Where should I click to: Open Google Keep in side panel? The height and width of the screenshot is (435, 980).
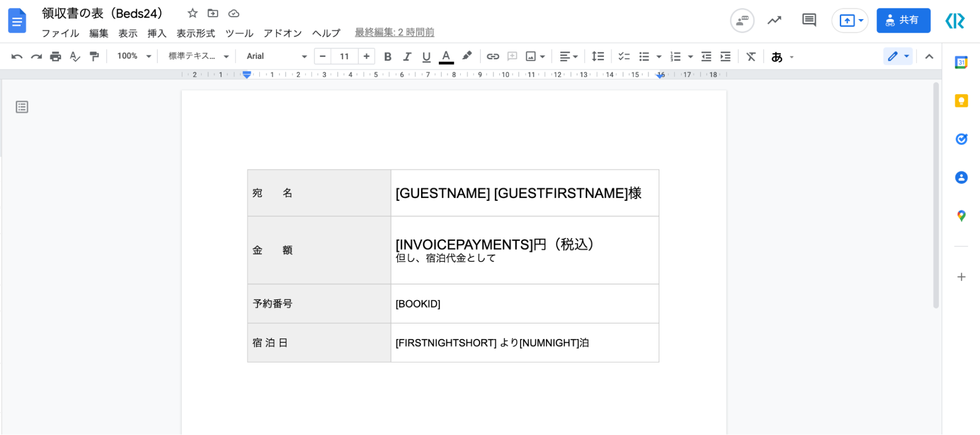[961, 101]
